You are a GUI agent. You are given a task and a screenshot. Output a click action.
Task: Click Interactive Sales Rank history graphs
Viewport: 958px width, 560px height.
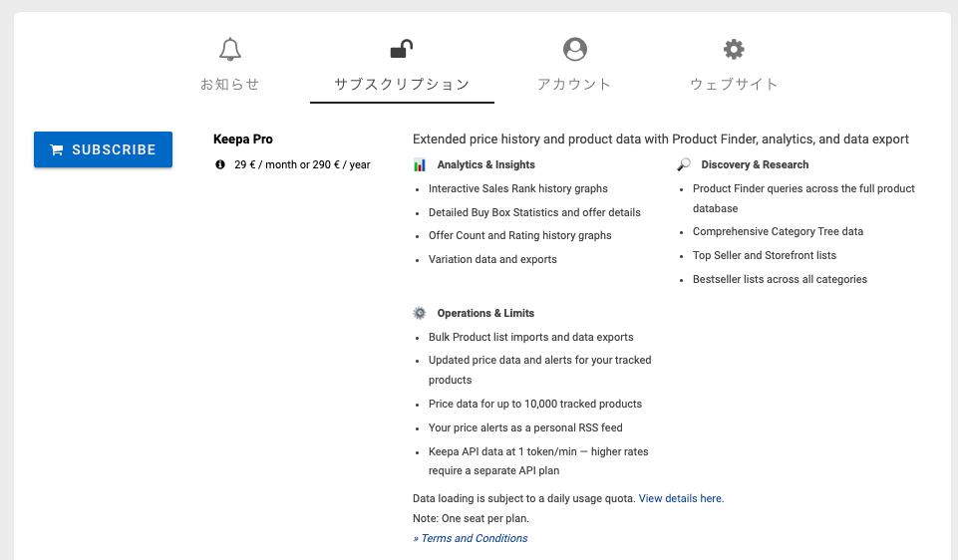(518, 188)
